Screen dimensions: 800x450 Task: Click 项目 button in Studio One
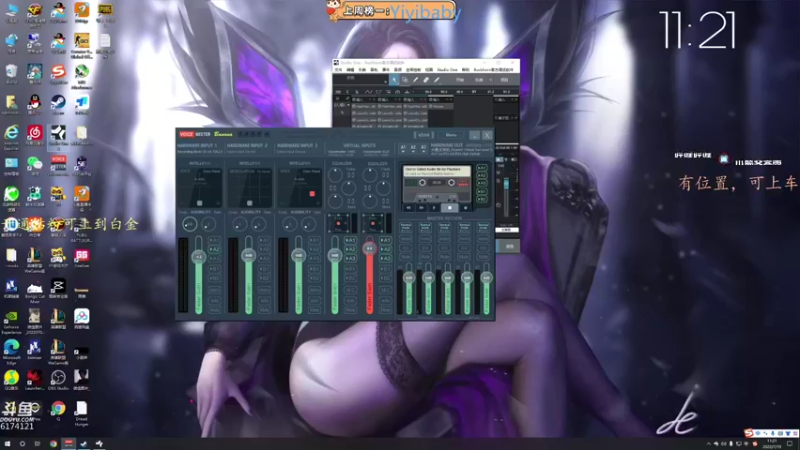tap(504, 80)
